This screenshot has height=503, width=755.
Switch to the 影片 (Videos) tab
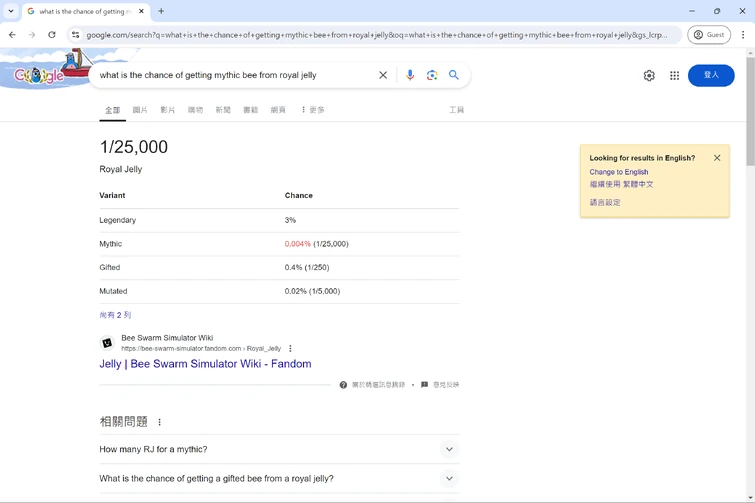(168, 110)
